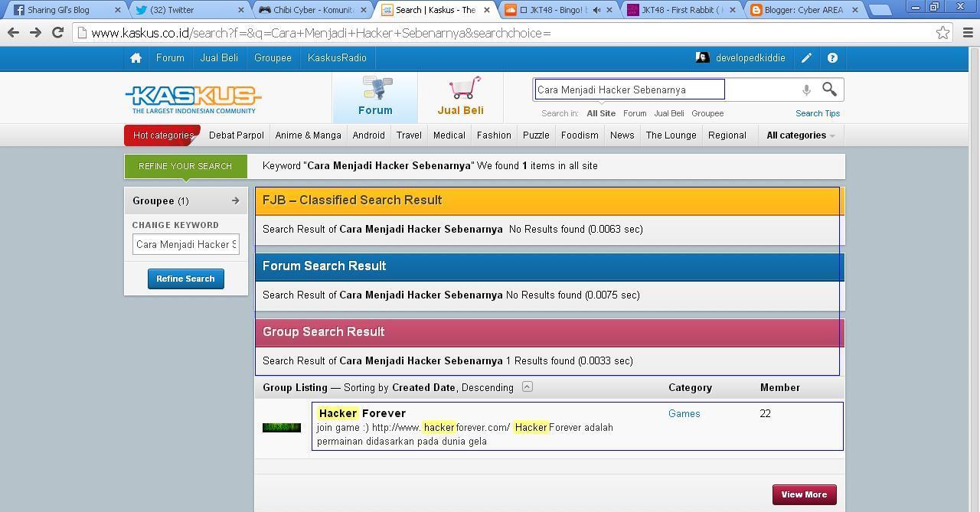980x512 pixels.
Task: Select the 'Groupee' search-in option
Action: 707,113
